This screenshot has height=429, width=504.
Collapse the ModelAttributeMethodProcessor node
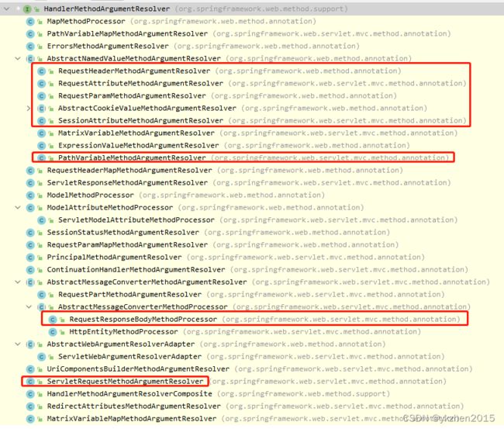[18, 208]
